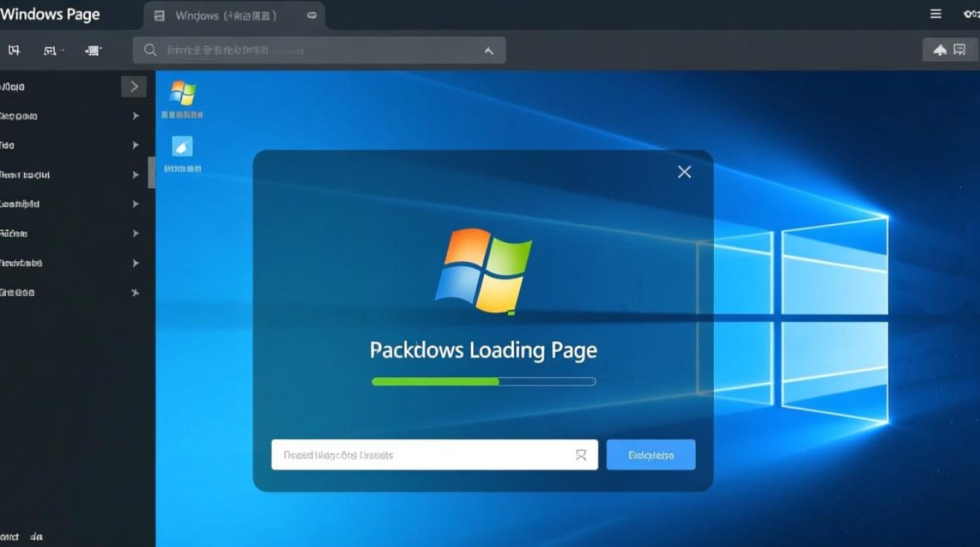Launch the blue droplet desktop shortcut
The height and width of the screenshot is (547, 980).
[x=183, y=148]
